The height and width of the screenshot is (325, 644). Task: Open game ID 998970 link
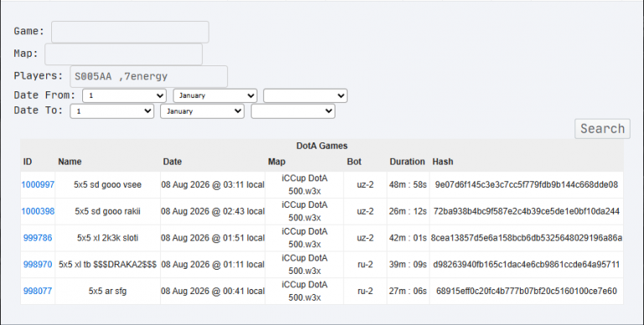click(x=38, y=265)
